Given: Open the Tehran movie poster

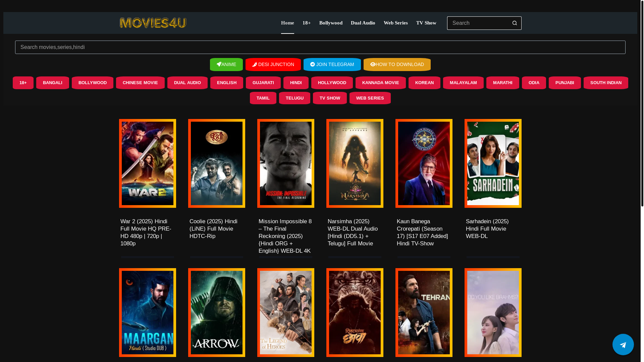Looking at the screenshot, I should 424,312.
